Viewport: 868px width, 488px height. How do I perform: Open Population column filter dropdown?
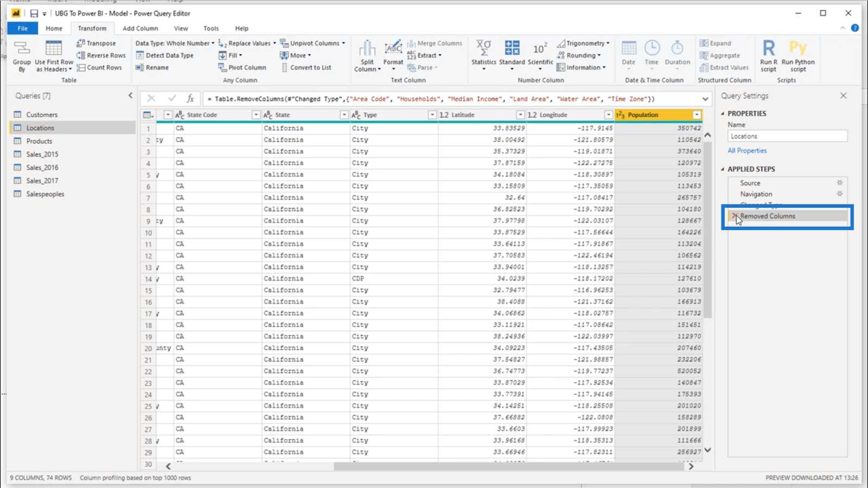coord(697,115)
